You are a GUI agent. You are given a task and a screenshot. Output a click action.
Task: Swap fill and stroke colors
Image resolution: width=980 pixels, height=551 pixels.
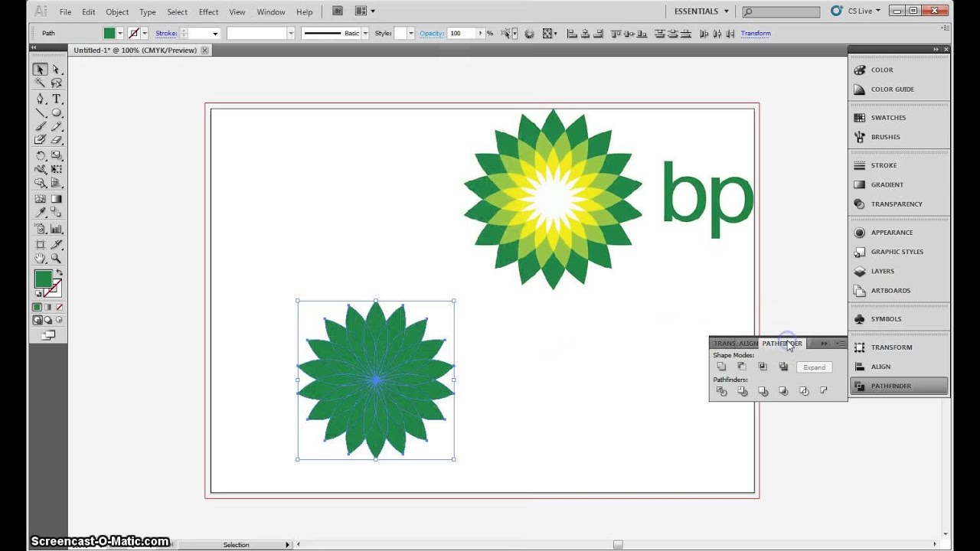pyautogui.click(x=59, y=273)
